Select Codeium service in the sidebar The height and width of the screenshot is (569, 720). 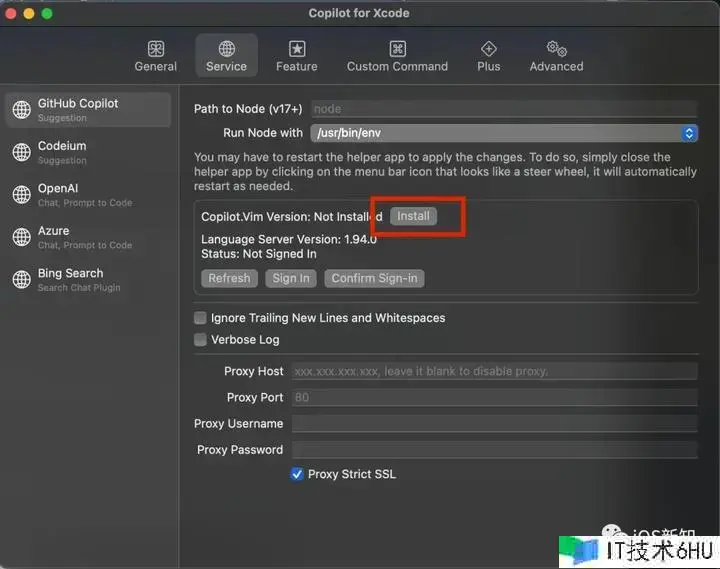tap(88, 152)
